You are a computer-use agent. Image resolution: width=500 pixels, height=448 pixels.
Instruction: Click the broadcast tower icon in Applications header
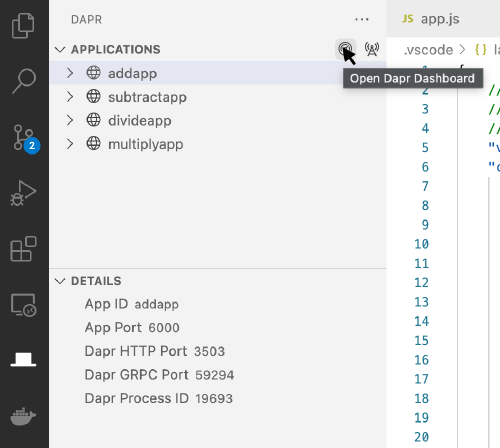(372, 49)
